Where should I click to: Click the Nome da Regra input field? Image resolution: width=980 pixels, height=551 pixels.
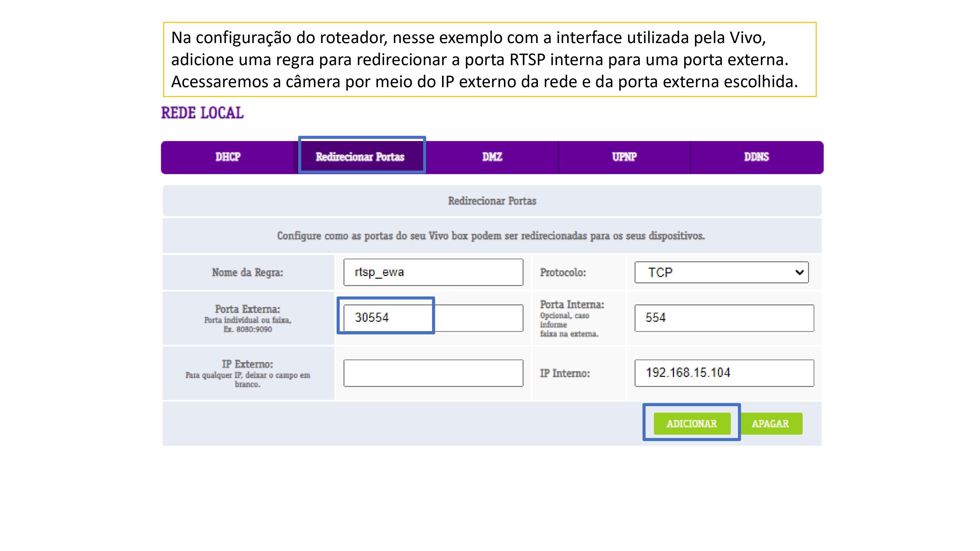pyautogui.click(x=433, y=272)
